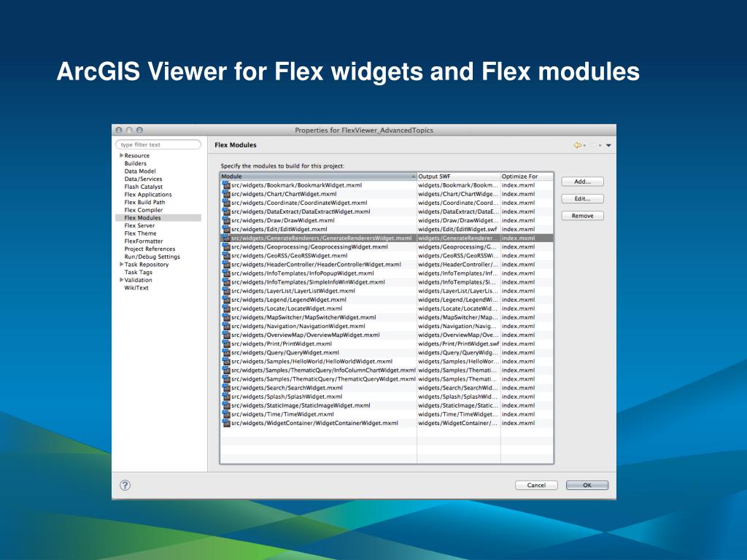Click the TimeWidget.mxml module file icon

point(226,414)
